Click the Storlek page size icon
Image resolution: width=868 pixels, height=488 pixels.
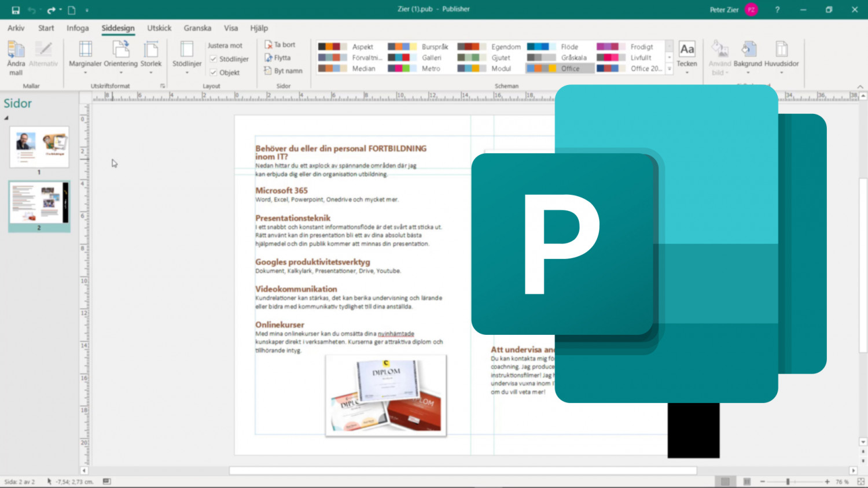tap(151, 50)
